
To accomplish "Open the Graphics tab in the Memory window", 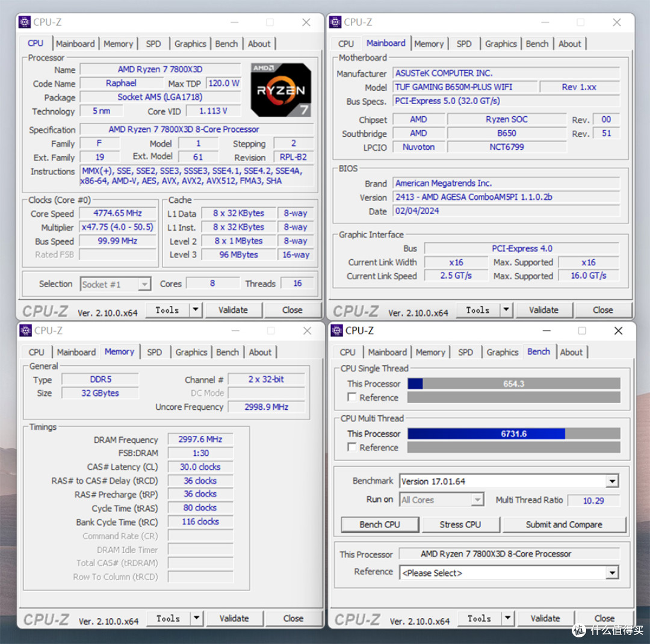I will [191, 352].
